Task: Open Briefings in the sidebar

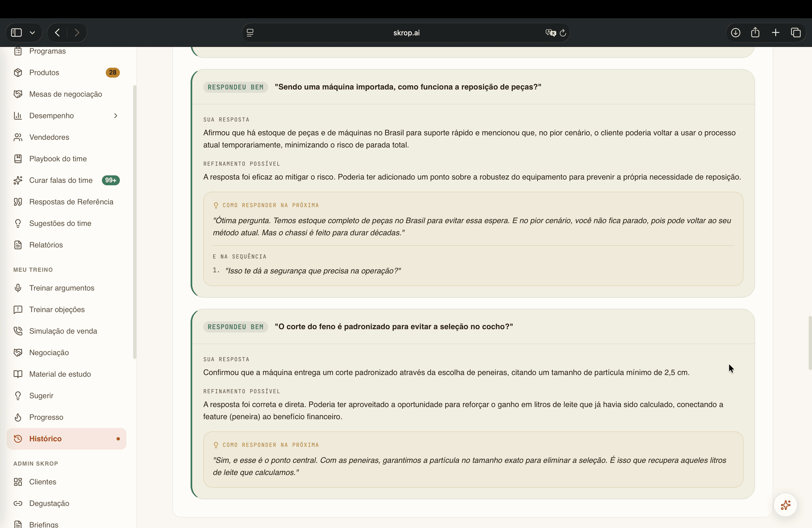Action: click(67, 524)
